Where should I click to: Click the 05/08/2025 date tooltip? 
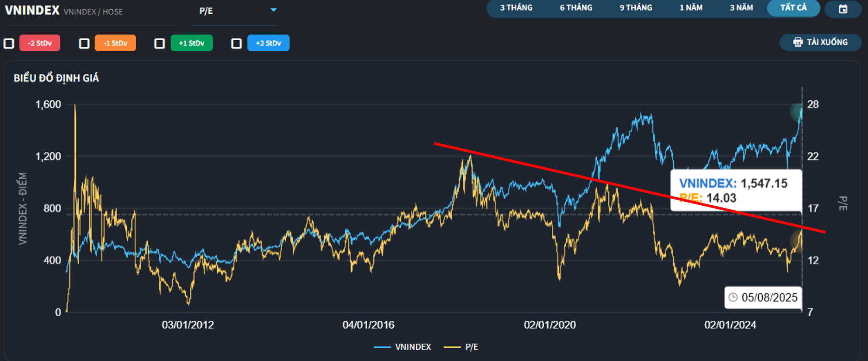[x=763, y=297]
